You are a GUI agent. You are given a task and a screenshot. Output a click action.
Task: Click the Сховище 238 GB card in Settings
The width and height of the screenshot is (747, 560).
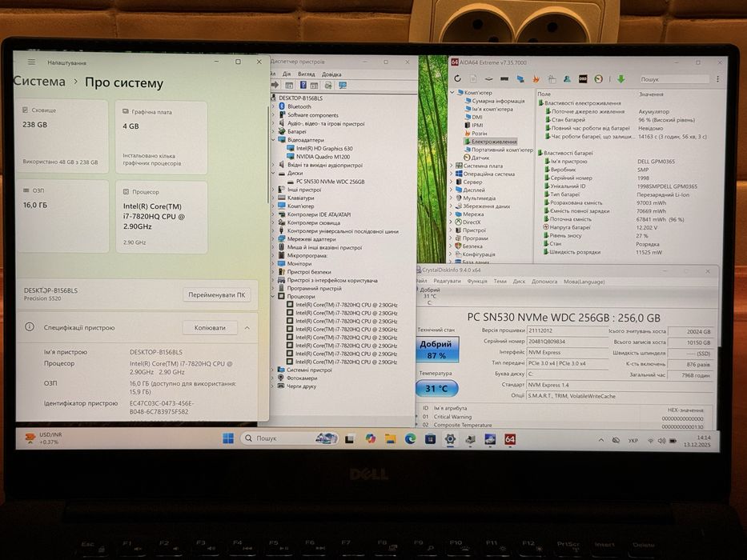pyautogui.click(x=62, y=137)
